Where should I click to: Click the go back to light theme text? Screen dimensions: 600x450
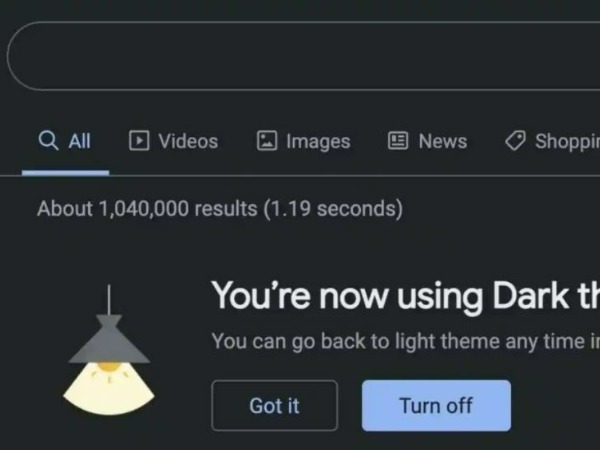point(396,341)
